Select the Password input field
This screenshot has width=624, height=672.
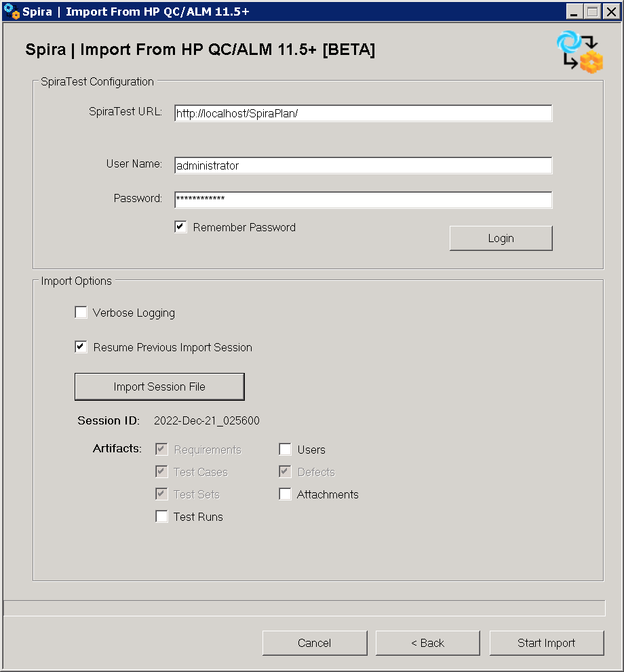[363, 199]
